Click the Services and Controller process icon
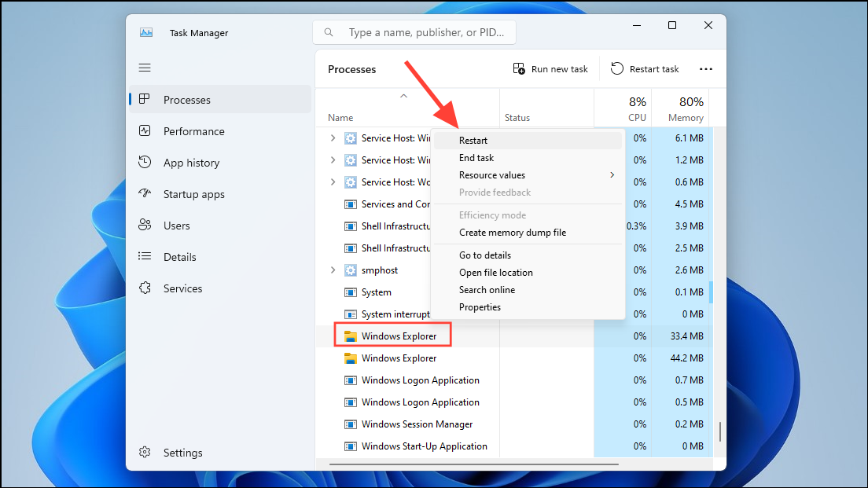The height and width of the screenshot is (488, 868). click(x=351, y=204)
